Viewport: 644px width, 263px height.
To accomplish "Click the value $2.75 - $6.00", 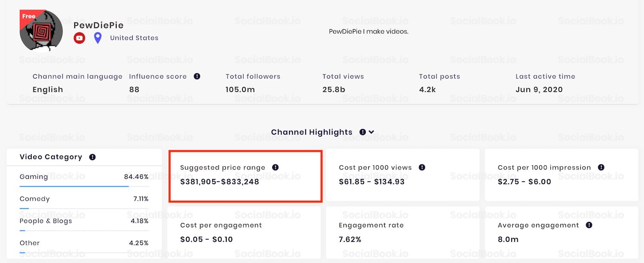I will 525,181.
